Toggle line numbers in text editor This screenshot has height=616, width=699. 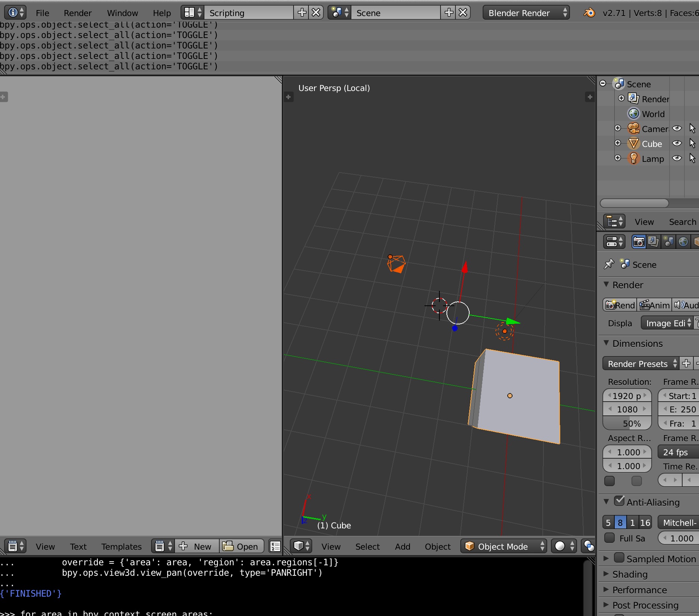click(x=275, y=546)
